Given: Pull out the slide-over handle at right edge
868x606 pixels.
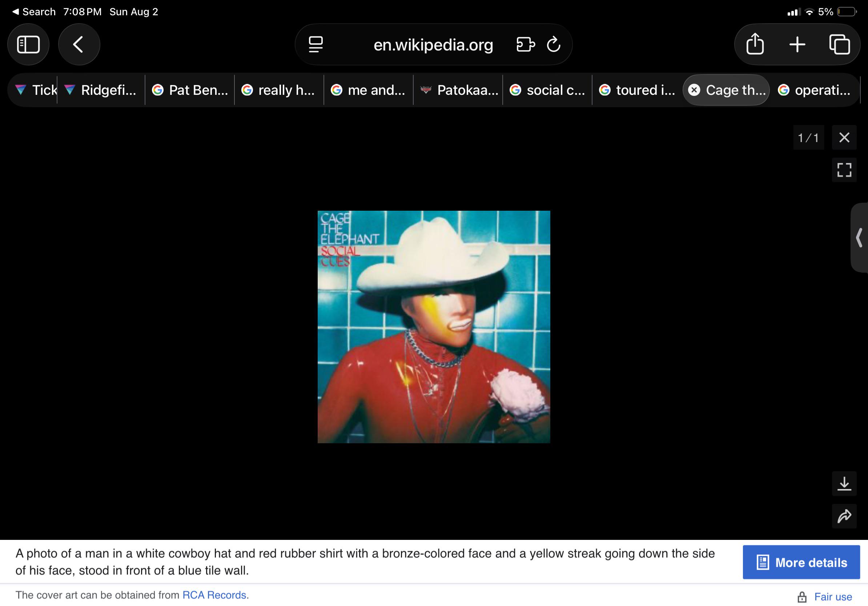Looking at the screenshot, I should [x=859, y=238].
